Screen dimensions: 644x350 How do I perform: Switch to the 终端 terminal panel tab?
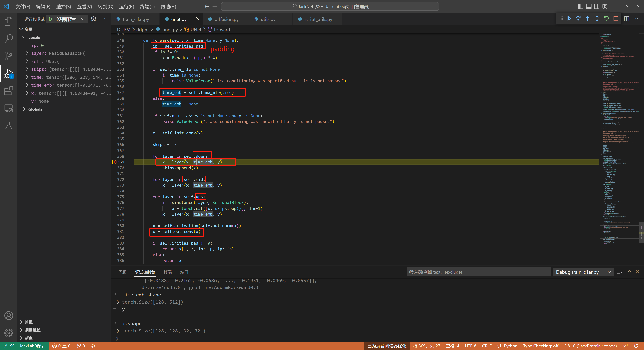pyautogui.click(x=168, y=272)
